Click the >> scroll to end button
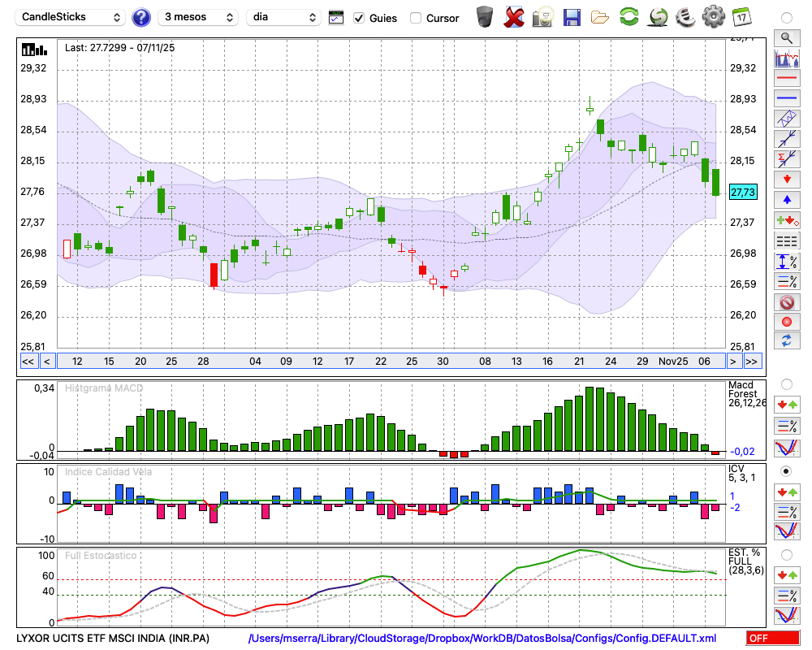This screenshot has width=812, height=650. (x=752, y=361)
